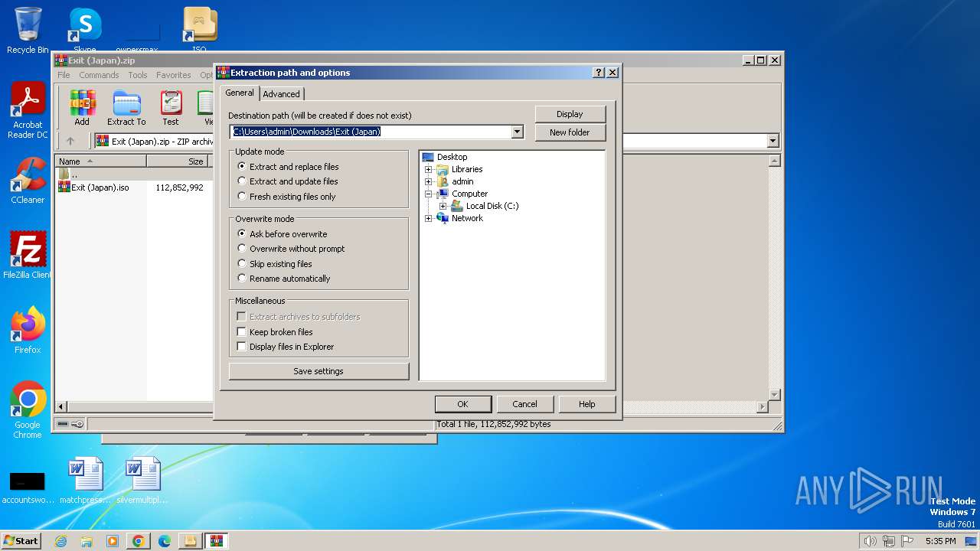Image resolution: width=980 pixels, height=551 pixels.
Task: Expand Local Disk (C:) tree node
Action: [443, 206]
